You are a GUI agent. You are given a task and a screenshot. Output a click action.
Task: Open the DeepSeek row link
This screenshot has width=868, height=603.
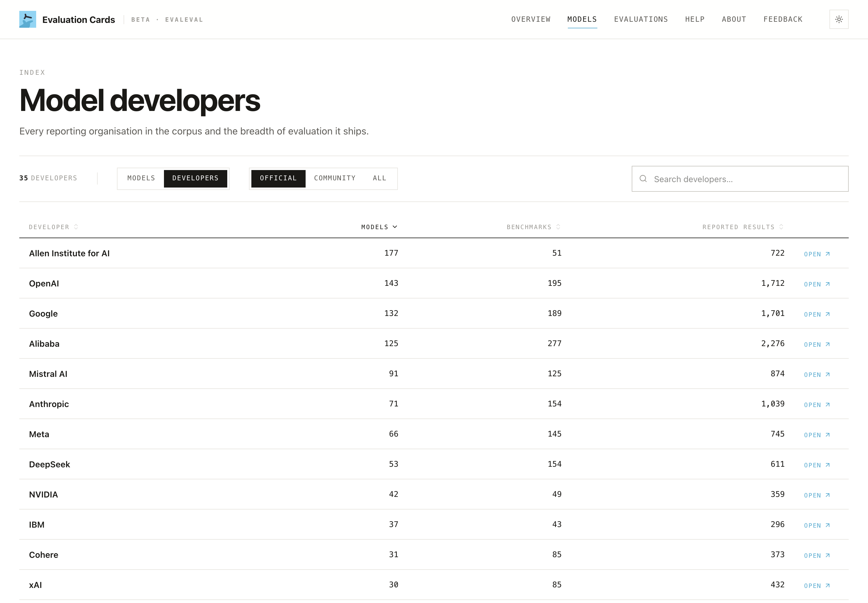tap(817, 465)
